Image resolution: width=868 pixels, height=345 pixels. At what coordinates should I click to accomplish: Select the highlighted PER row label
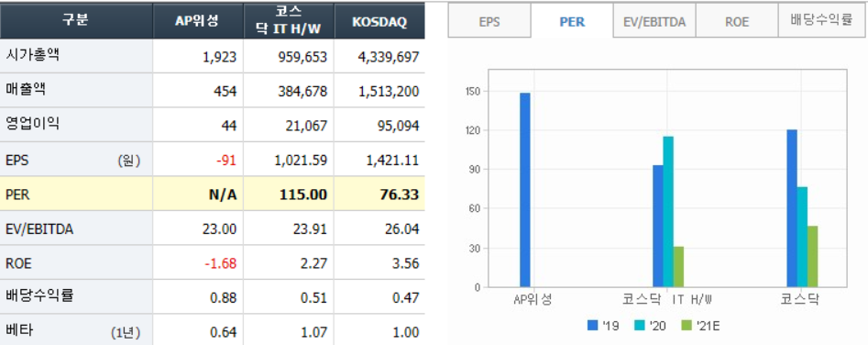pyautogui.click(x=16, y=195)
